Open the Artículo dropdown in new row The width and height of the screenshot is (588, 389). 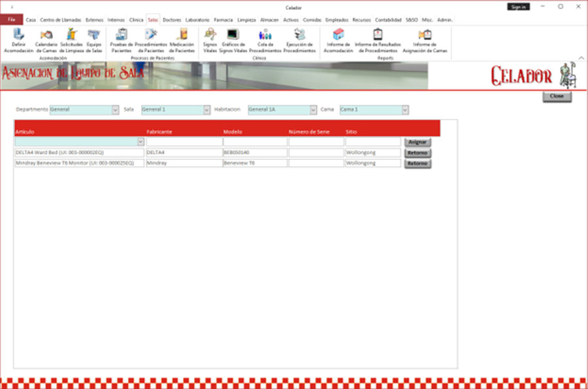click(140, 142)
